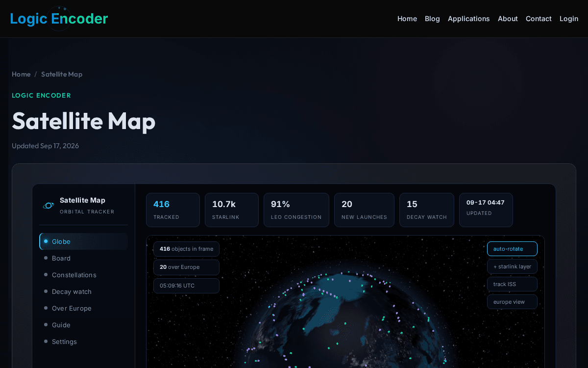Click the Satellite Map breadcrumb
588x368 pixels.
coord(62,74)
